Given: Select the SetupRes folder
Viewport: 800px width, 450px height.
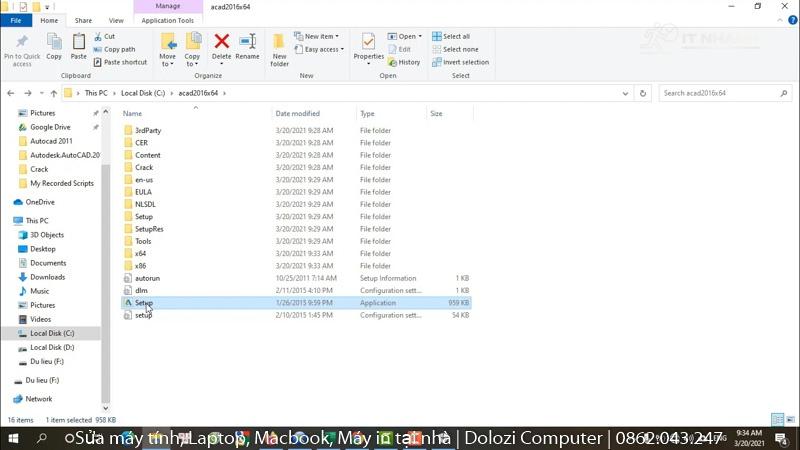Looking at the screenshot, I should click(x=149, y=229).
